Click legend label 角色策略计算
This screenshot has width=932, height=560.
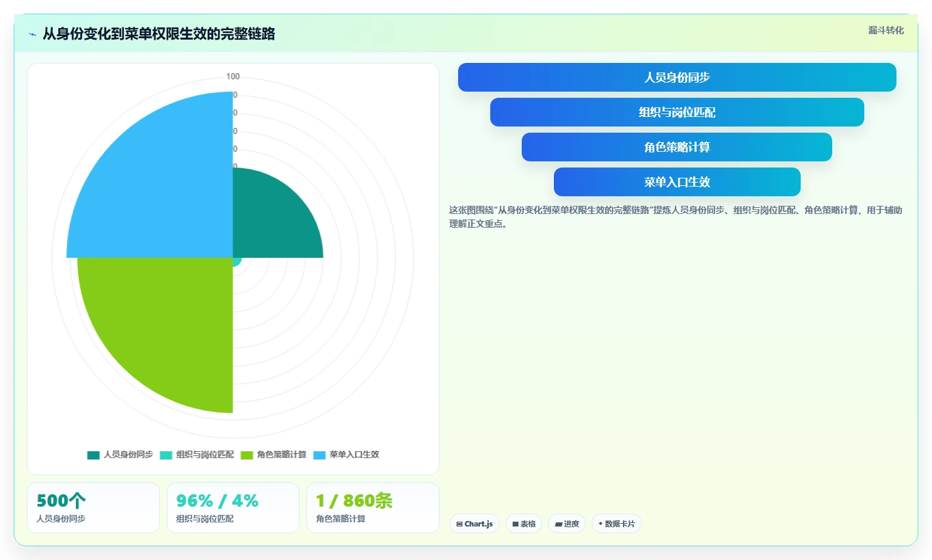coord(282,455)
